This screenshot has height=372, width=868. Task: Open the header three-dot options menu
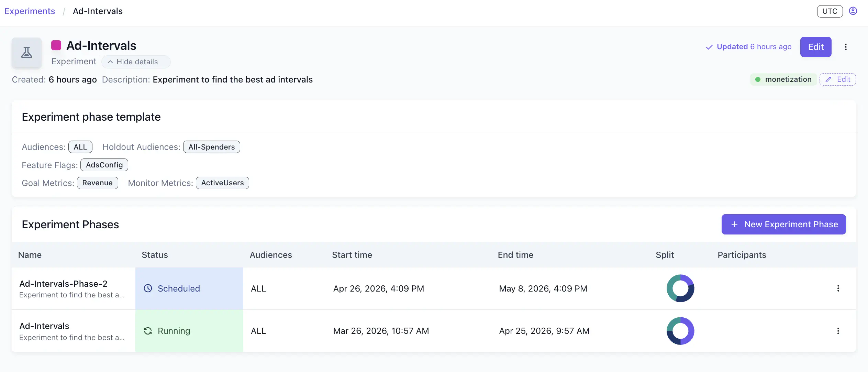point(846,47)
